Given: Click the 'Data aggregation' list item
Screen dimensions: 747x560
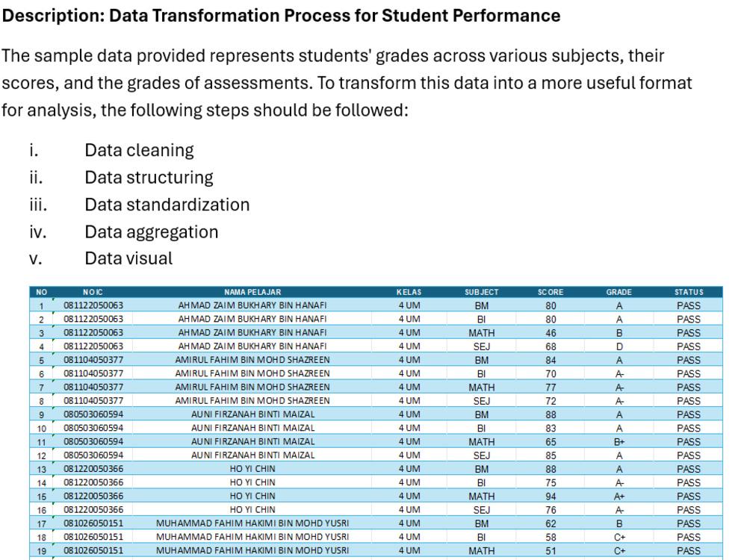Looking at the screenshot, I should (x=152, y=232).
